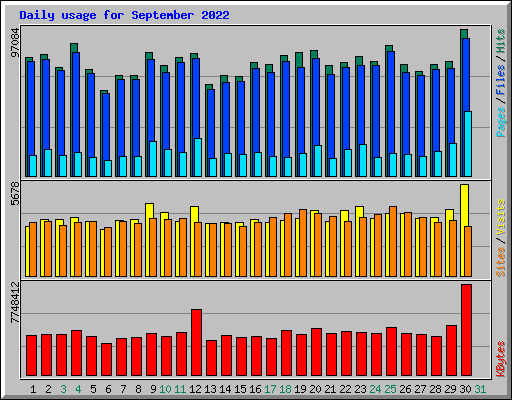Click the chart title 'Daily usage for September 2022'

pos(124,15)
